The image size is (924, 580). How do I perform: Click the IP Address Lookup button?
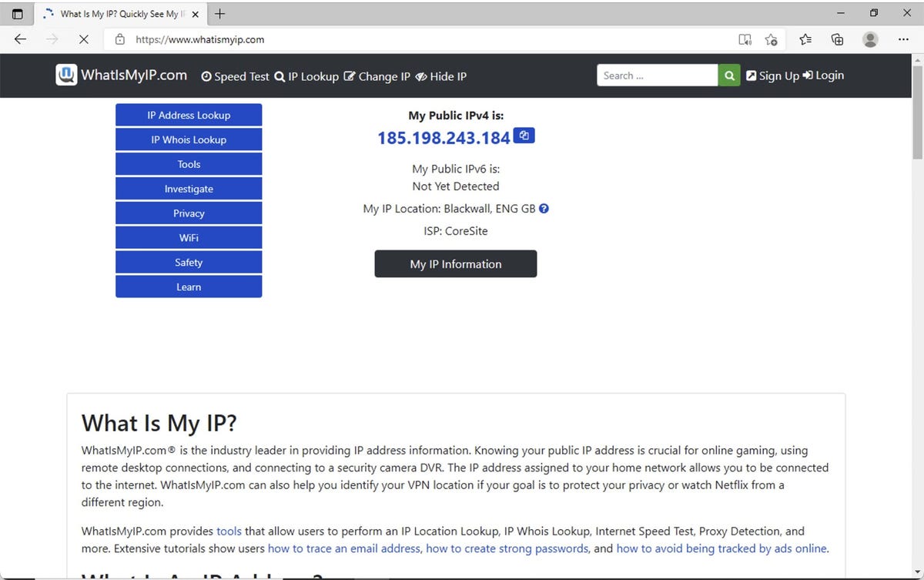189,115
